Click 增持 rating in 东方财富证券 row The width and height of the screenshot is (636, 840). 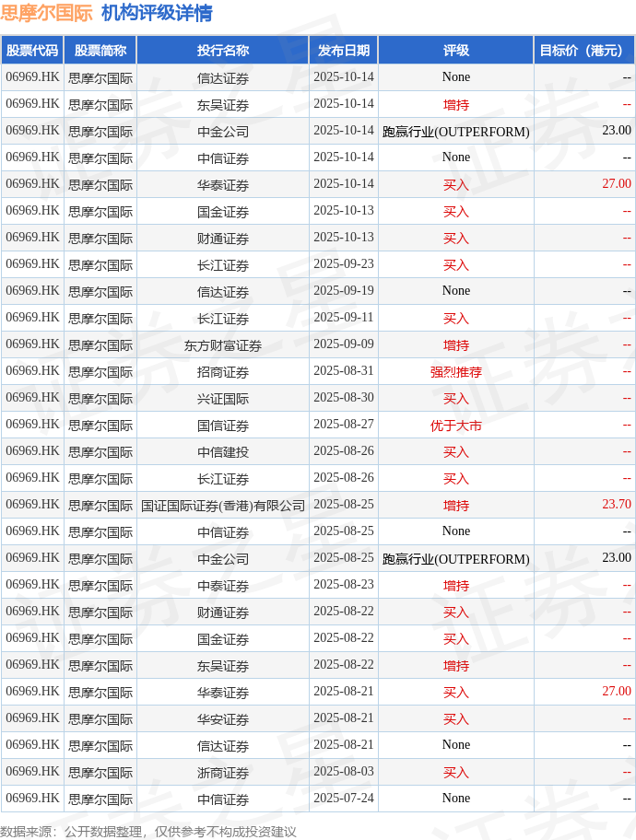[456, 345]
